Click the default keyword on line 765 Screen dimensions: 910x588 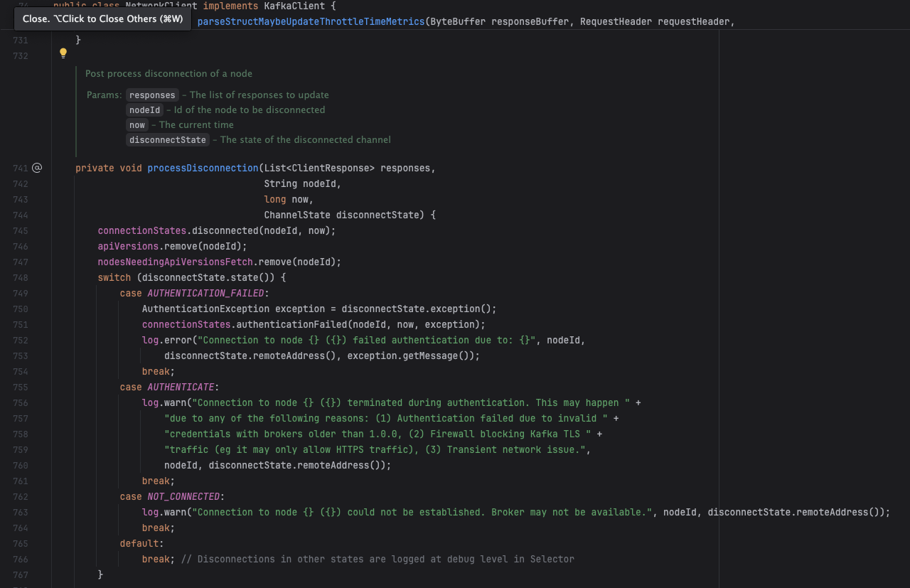click(x=139, y=543)
